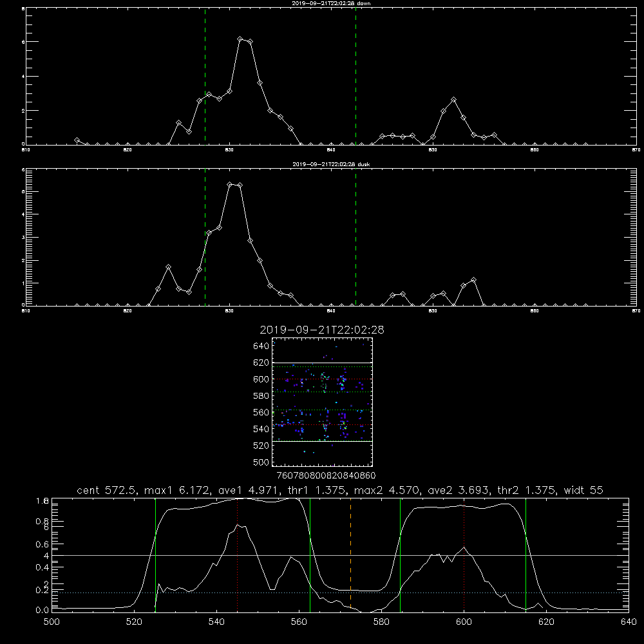
Task: Select the 'max1 6.172' value in the stats line
Action: (178, 490)
